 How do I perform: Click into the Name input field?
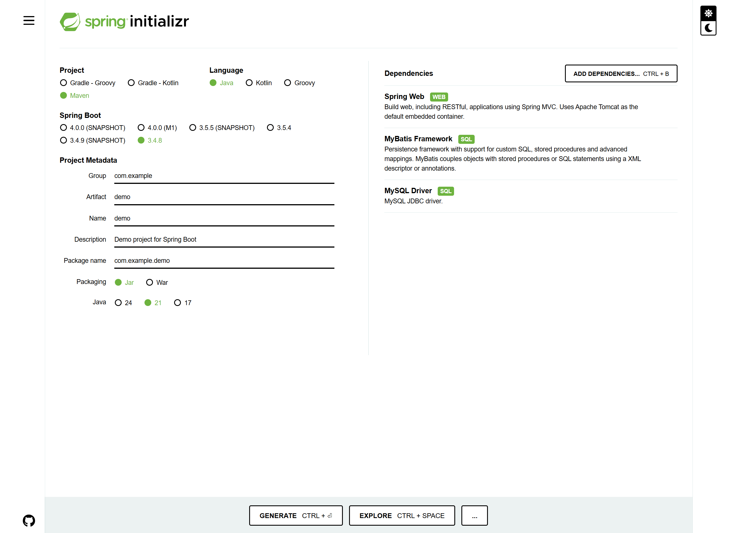pyautogui.click(x=224, y=219)
